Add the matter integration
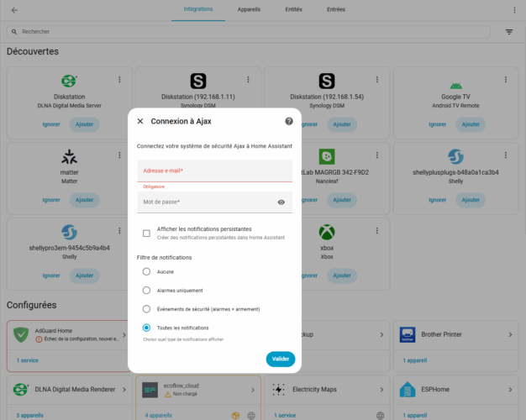This screenshot has height=420, width=526. tap(84, 200)
